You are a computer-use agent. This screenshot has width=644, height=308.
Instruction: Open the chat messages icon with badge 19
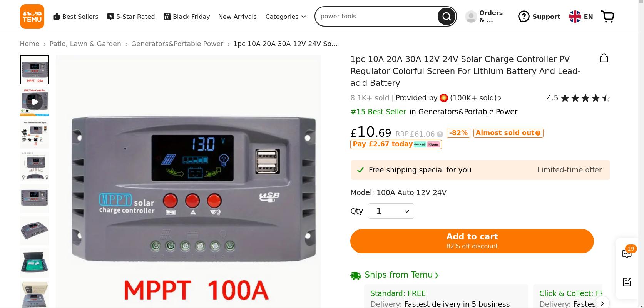pyautogui.click(x=627, y=253)
